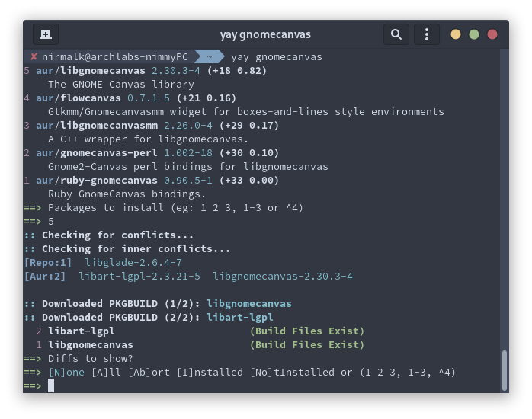Click 'Checking for conflicts...' line
The image size is (532, 419).
108,235
